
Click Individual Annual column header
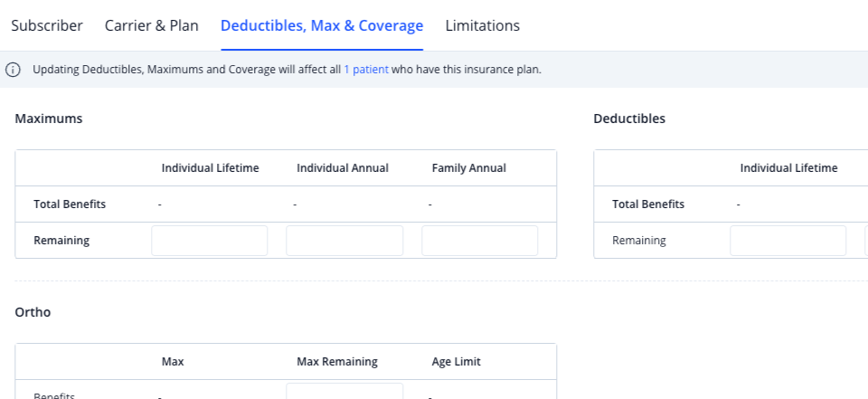(343, 168)
